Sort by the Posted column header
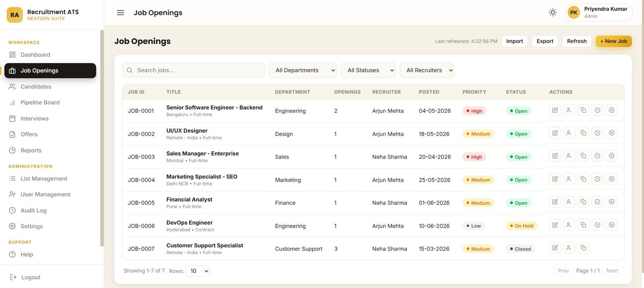644x288 pixels. [429, 92]
